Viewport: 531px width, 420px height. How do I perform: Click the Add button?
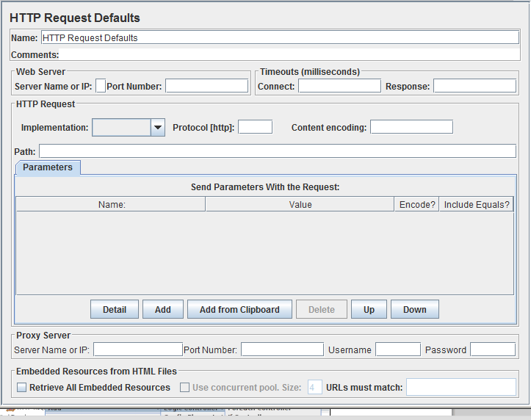[163, 309]
